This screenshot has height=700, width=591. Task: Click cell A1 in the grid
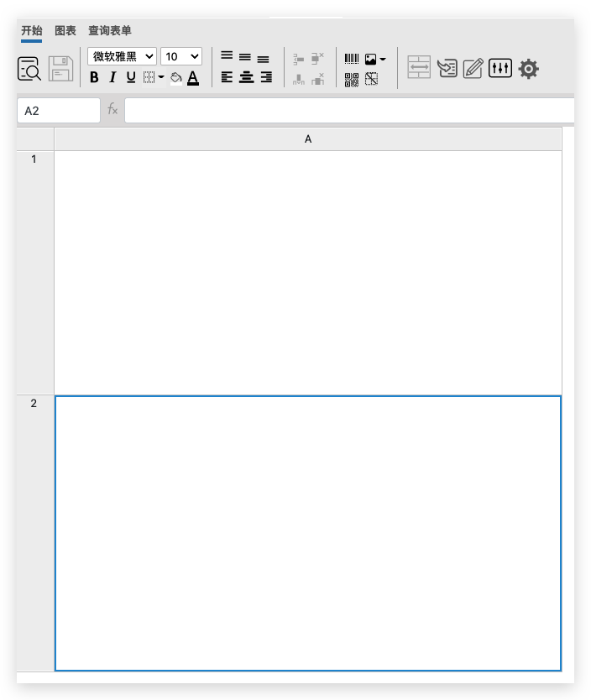[308, 273]
